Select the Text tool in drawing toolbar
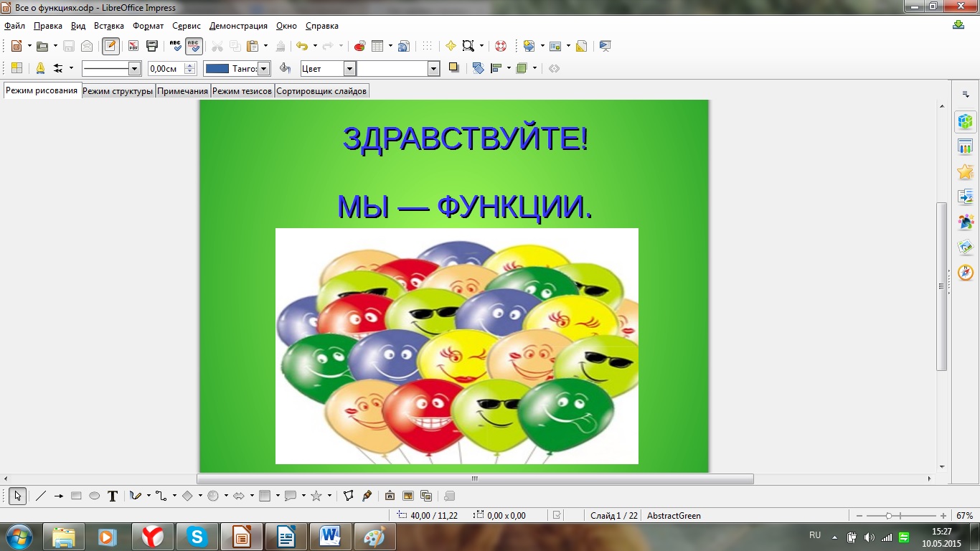Viewport: 980px width, 551px height. [113, 496]
